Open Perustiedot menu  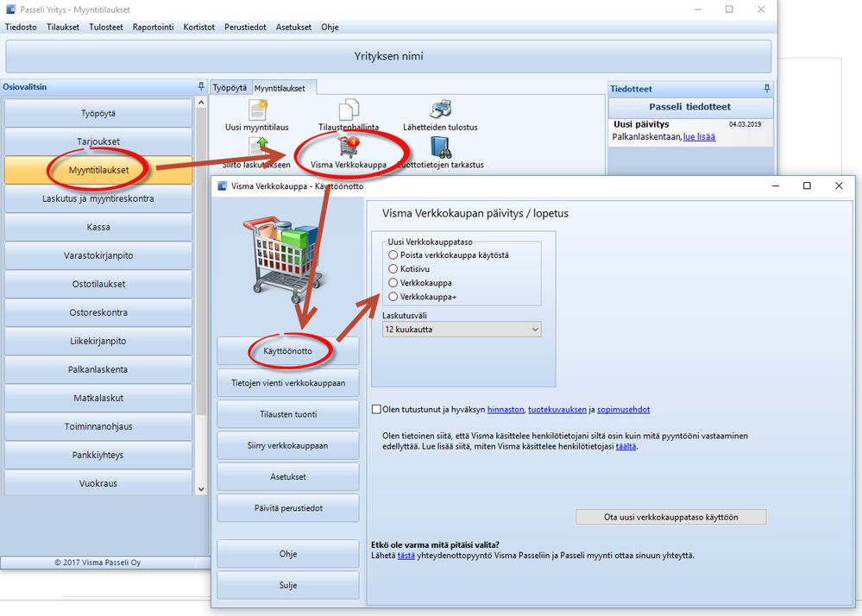click(x=245, y=27)
